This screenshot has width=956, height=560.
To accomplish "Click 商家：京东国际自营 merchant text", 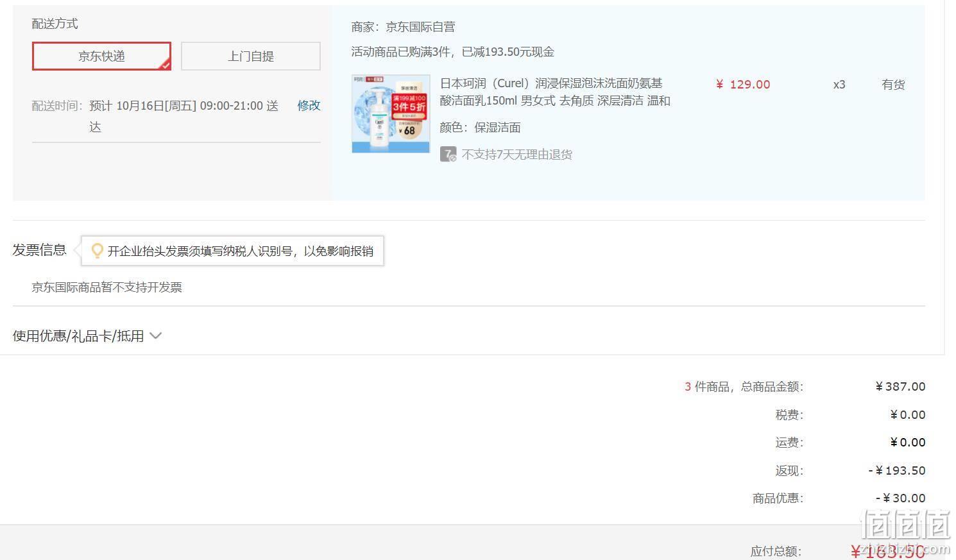I will click(403, 27).
